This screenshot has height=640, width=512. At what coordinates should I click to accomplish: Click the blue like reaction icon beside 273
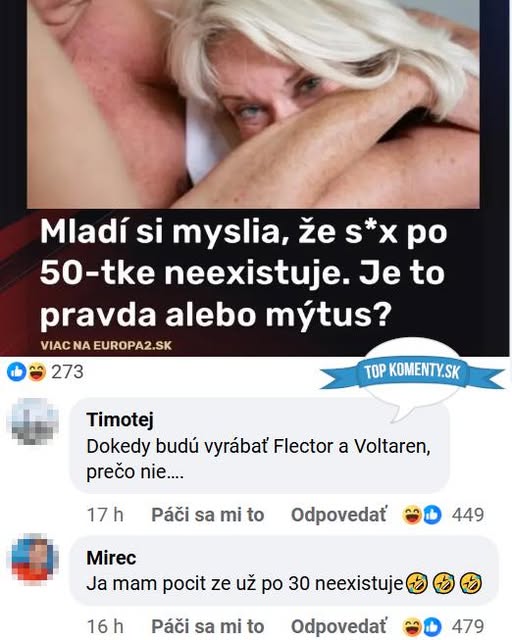click(x=17, y=371)
